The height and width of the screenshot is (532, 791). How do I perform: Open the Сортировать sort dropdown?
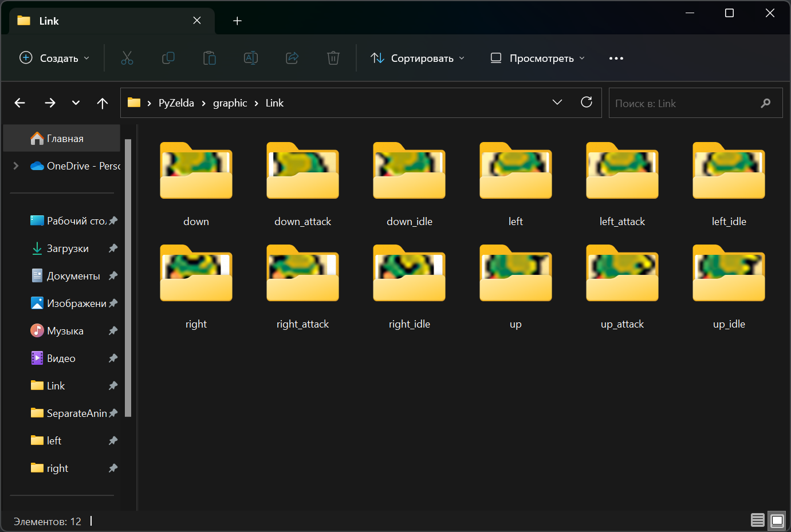coord(418,58)
